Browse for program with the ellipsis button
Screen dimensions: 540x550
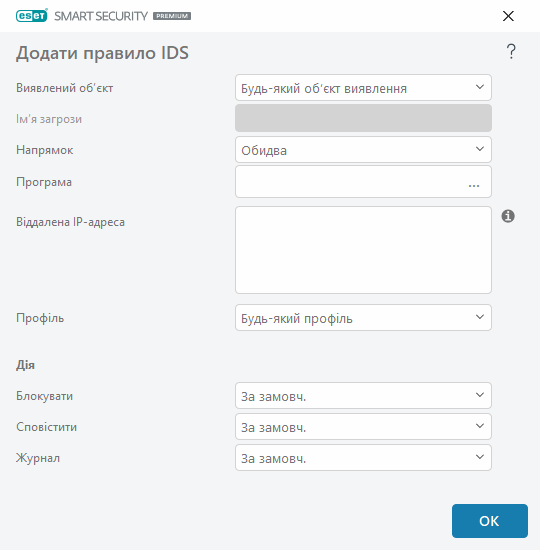[x=474, y=185]
